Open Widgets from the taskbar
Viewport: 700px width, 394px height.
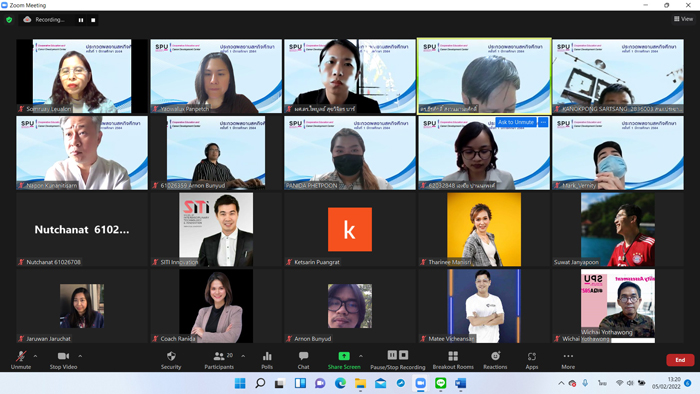tap(300, 383)
